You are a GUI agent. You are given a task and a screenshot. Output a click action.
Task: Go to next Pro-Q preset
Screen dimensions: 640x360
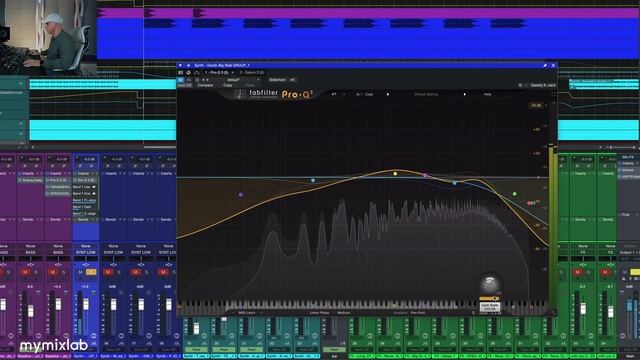tap(464, 94)
